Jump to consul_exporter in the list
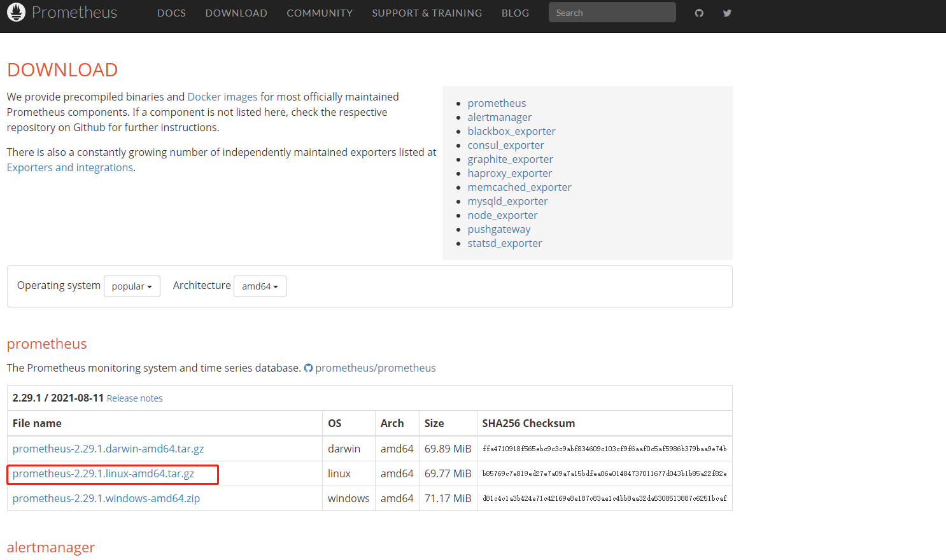 pyautogui.click(x=505, y=145)
